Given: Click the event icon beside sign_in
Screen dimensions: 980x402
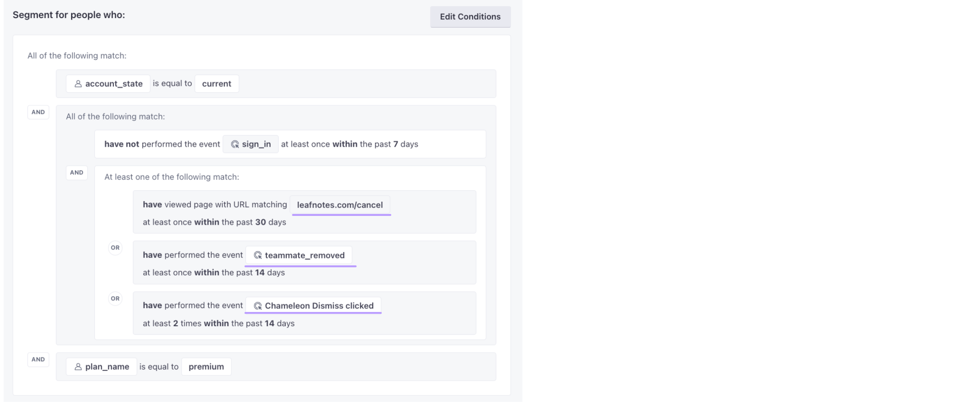Looking at the screenshot, I should (235, 144).
